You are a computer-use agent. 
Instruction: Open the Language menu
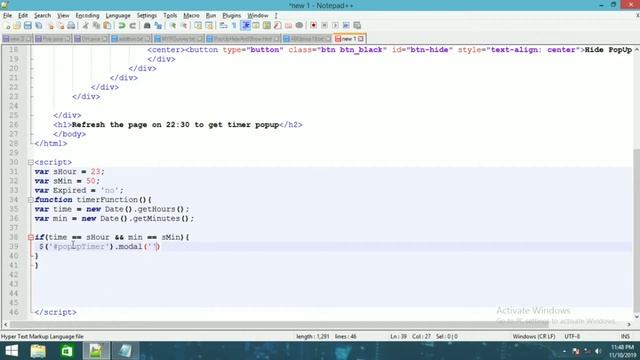[x=118, y=16]
